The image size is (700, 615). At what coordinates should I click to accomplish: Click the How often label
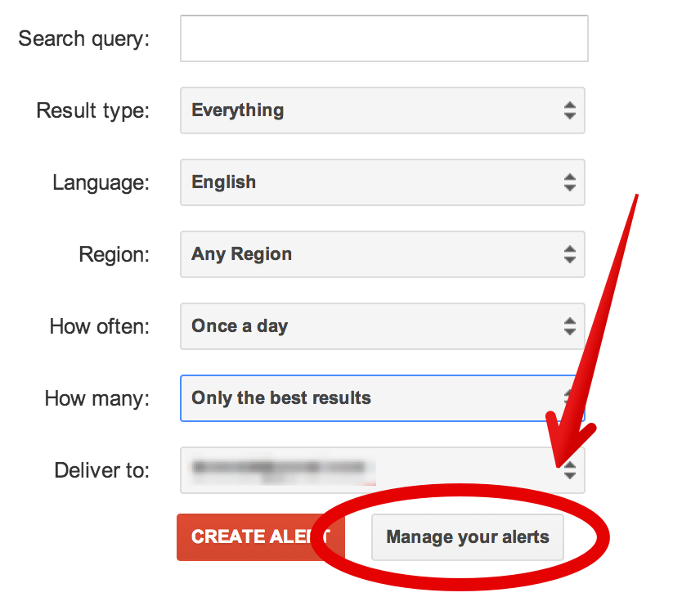pyautogui.click(x=100, y=326)
